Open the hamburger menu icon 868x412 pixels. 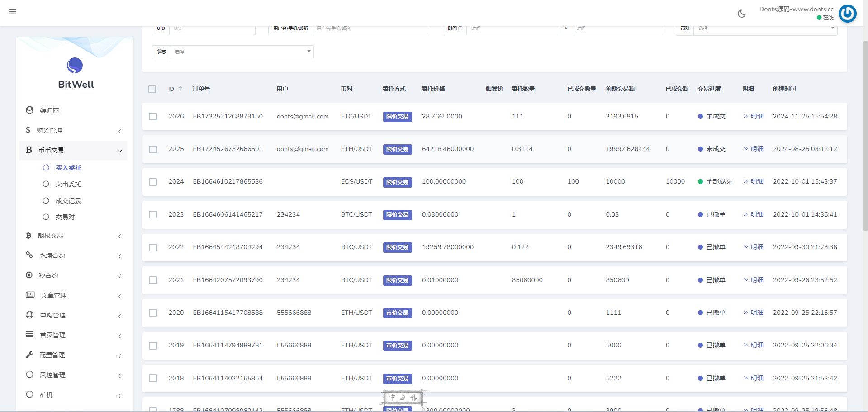[13, 12]
